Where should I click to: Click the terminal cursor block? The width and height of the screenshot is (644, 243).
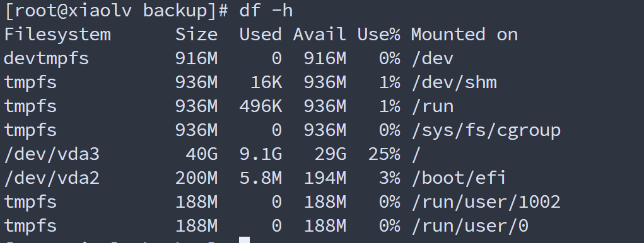point(244,240)
